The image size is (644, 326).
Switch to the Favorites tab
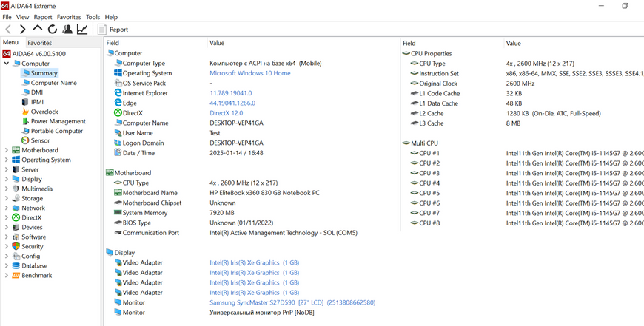click(40, 43)
